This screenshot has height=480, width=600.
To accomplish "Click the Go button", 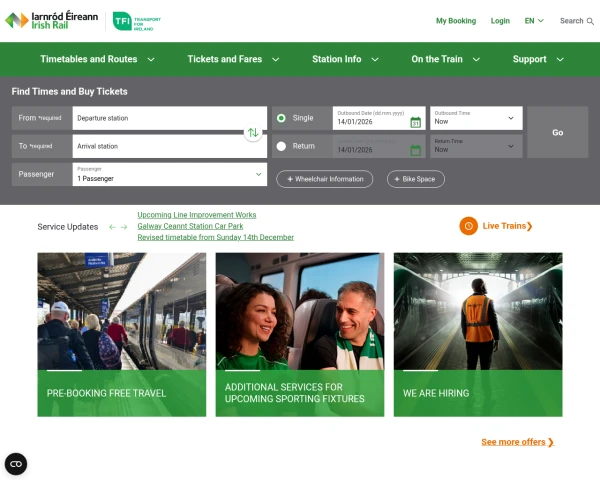I will click(557, 132).
